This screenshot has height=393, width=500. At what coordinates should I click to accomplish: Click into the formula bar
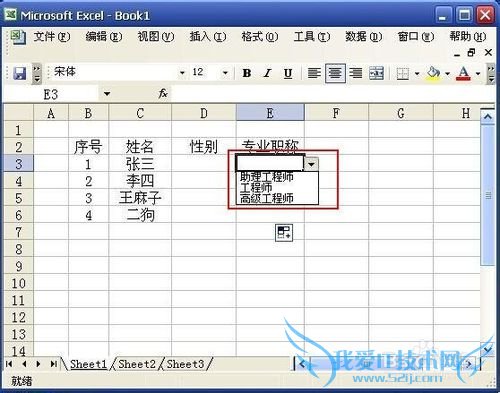click(x=332, y=94)
